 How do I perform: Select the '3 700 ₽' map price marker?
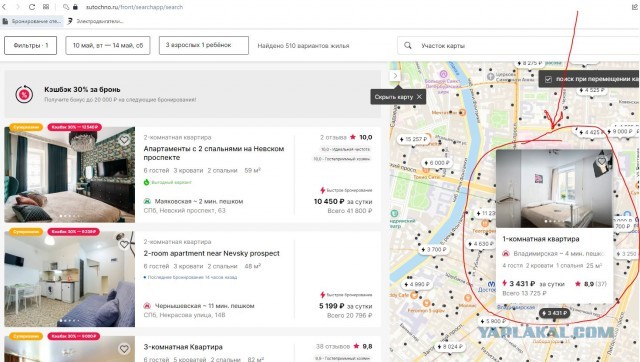tap(433, 249)
